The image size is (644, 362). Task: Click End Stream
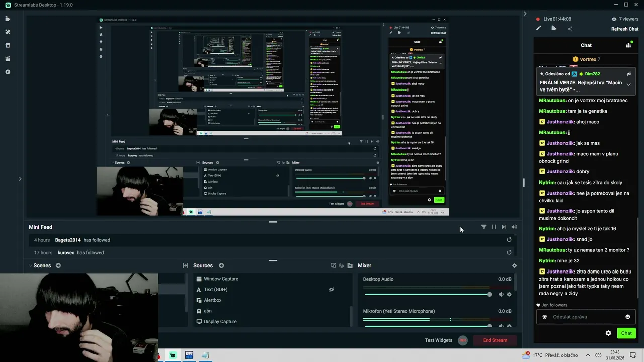tap(495, 340)
